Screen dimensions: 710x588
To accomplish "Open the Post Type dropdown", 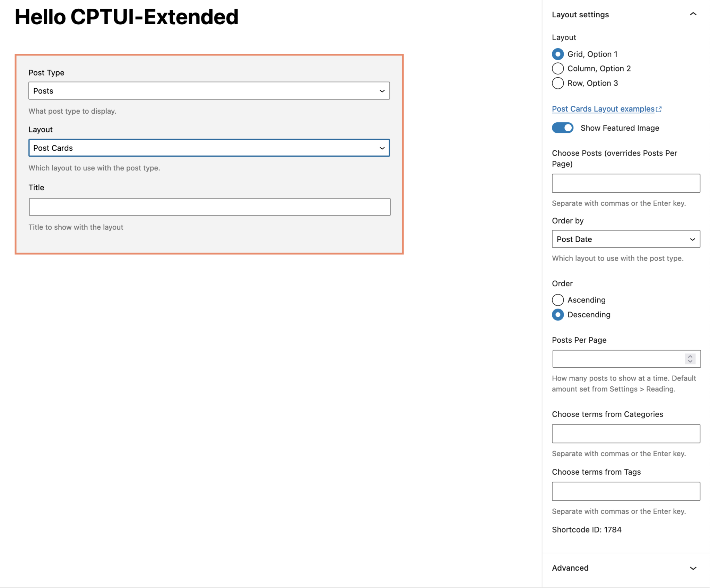I will pyautogui.click(x=209, y=91).
